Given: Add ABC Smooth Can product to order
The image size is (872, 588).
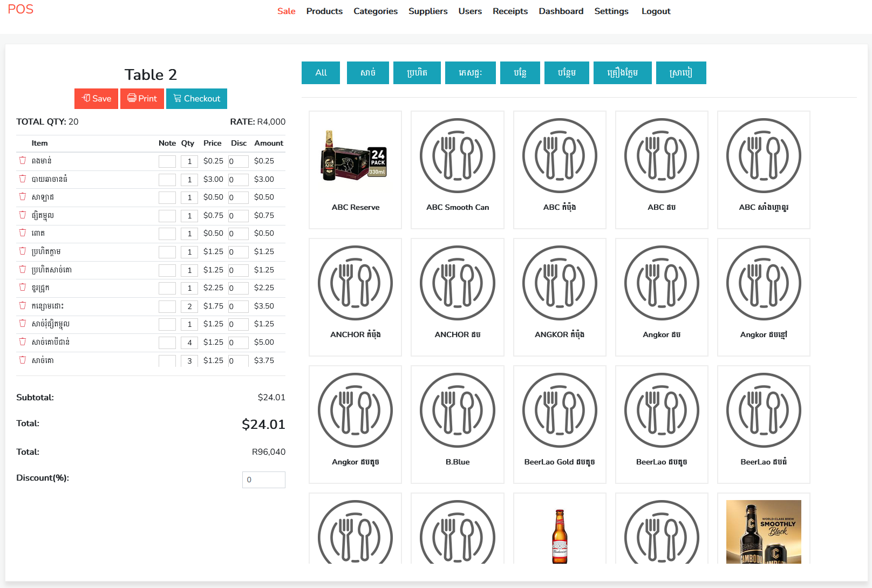Looking at the screenshot, I should click(x=457, y=169).
